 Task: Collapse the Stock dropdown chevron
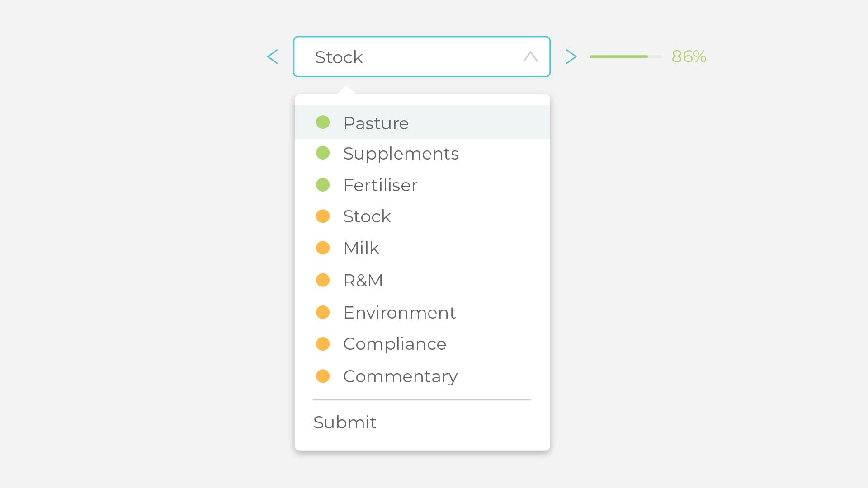530,57
